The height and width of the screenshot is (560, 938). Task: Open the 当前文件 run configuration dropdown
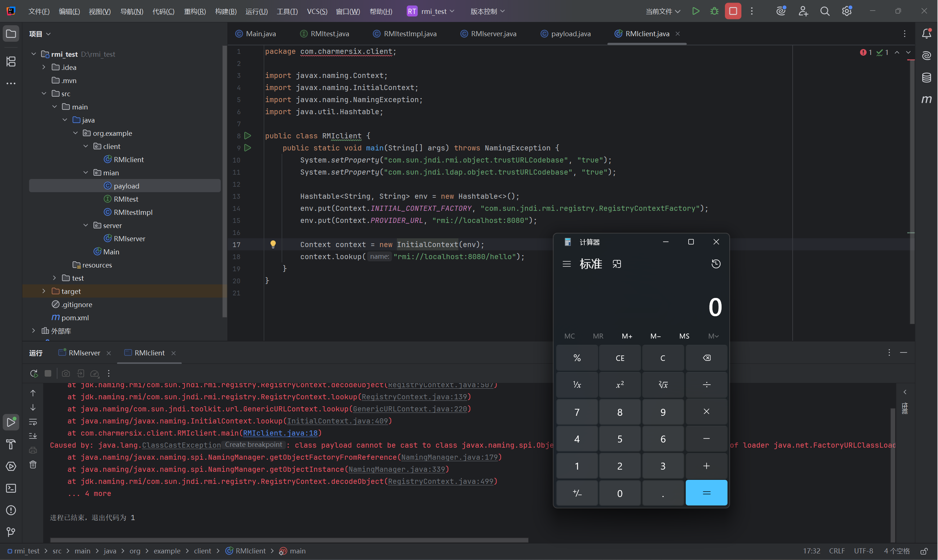click(x=663, y=11)
